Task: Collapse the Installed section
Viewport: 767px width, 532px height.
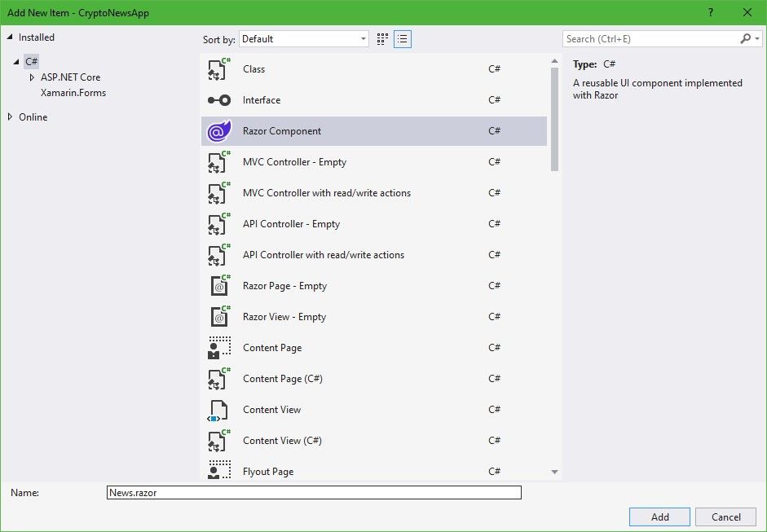Action: (10, 37)
